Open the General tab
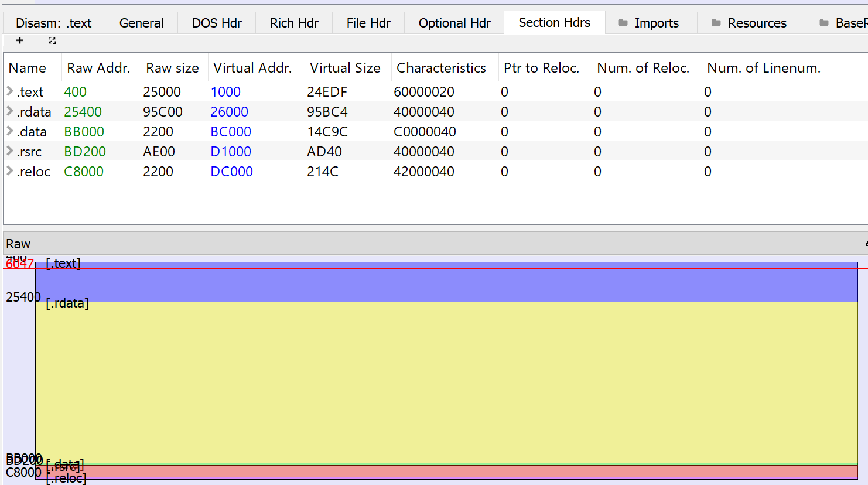Screen dimensions: 868x485 [x=141, y=23]
